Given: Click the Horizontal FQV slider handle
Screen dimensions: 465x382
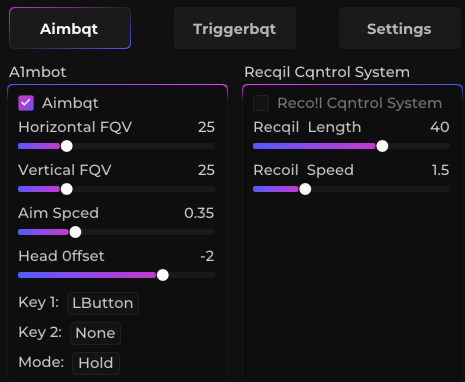Looking at the screenshot, I should click(x=67, y=146).
